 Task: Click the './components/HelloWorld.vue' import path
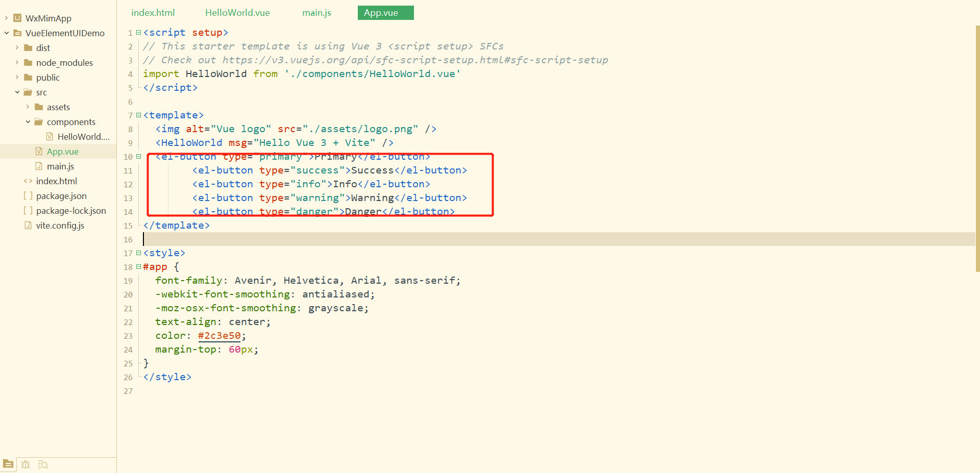pyautogui.click(x=373, y=73)
